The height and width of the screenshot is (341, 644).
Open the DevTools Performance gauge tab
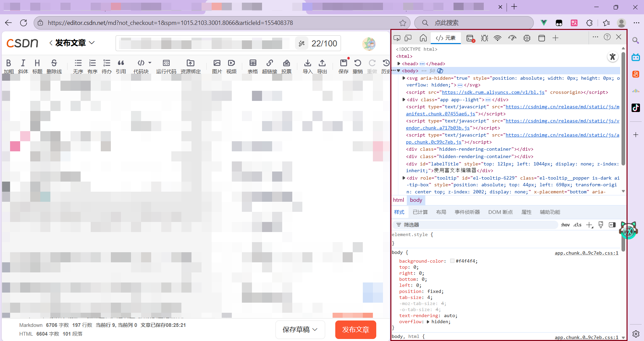click(x=512, y=38)
